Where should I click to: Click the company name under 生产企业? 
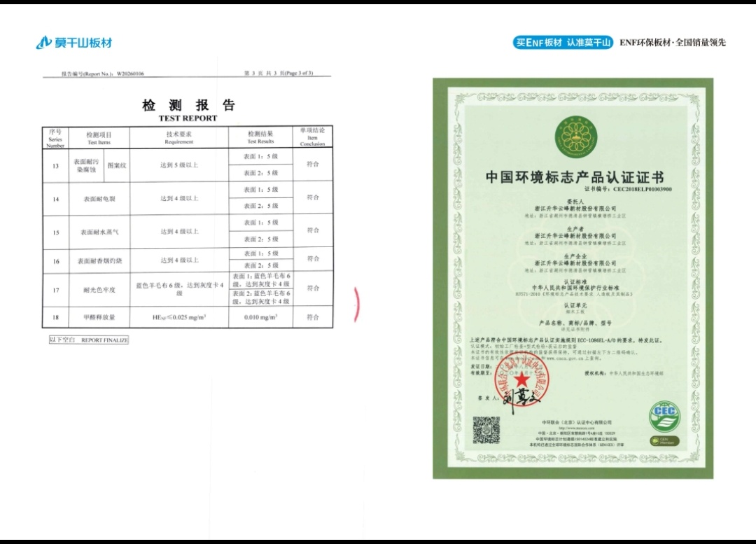(575, 263)
